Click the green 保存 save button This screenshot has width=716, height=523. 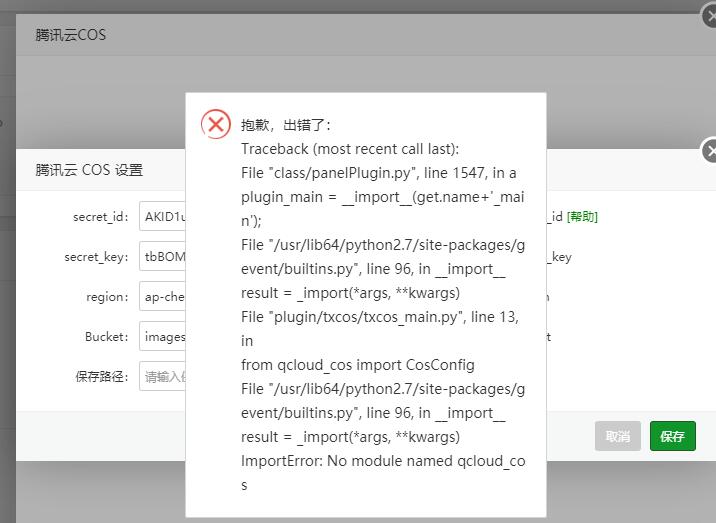click(673, 436)
